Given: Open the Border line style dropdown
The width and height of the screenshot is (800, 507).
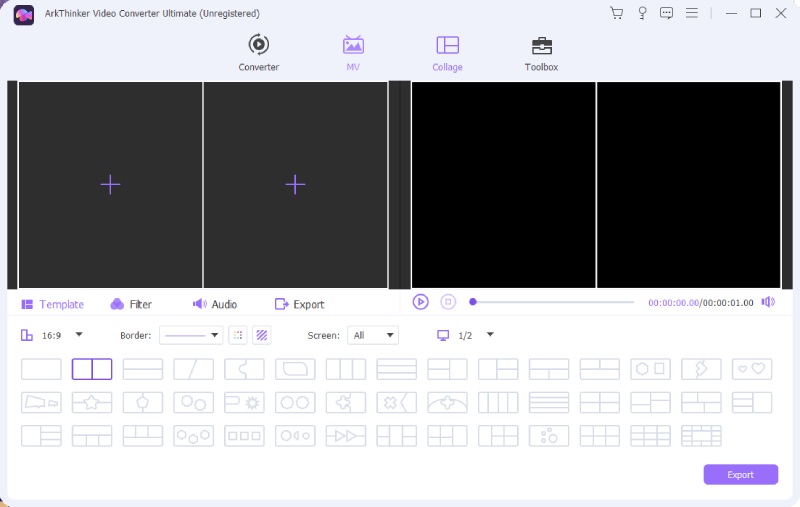Looking at the screenshot, I should click(191, 335).
